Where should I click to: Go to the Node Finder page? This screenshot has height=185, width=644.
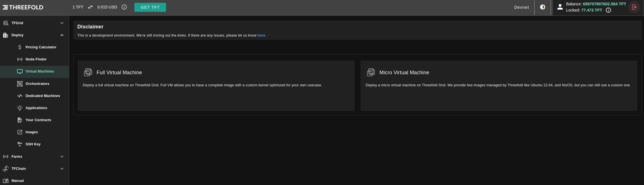36,59
